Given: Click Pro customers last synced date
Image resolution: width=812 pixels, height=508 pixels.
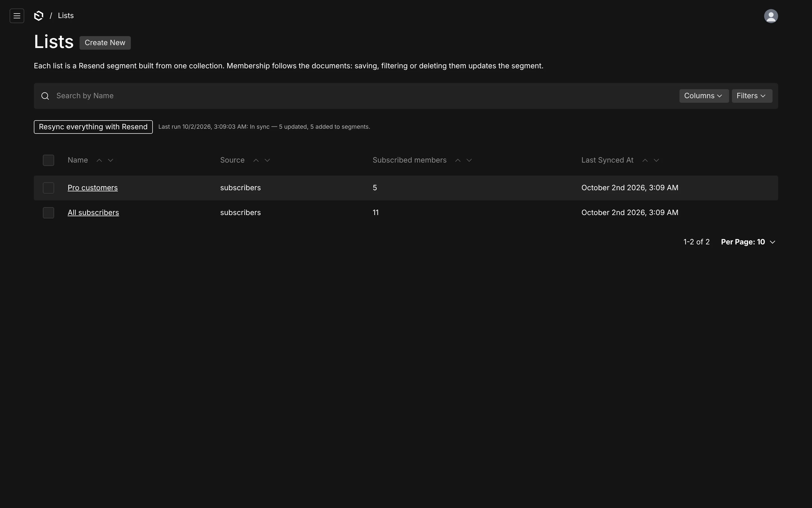Looking at the screenshot, I should 630,188.
